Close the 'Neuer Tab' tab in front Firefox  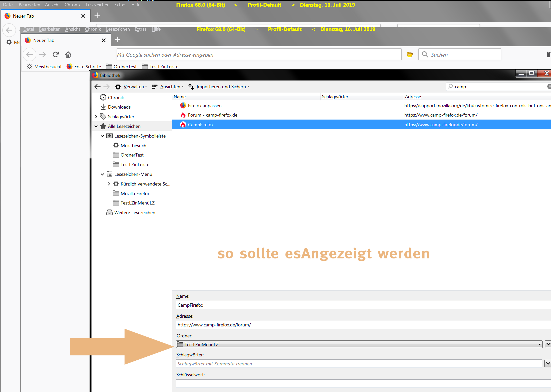pos(104,40)
